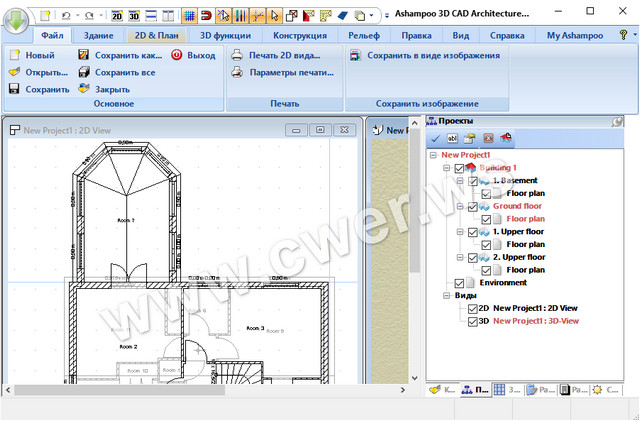The image size is (640, 421).
Task: Click the 3D view button in quick toolbar
Action: coord(134,16)
